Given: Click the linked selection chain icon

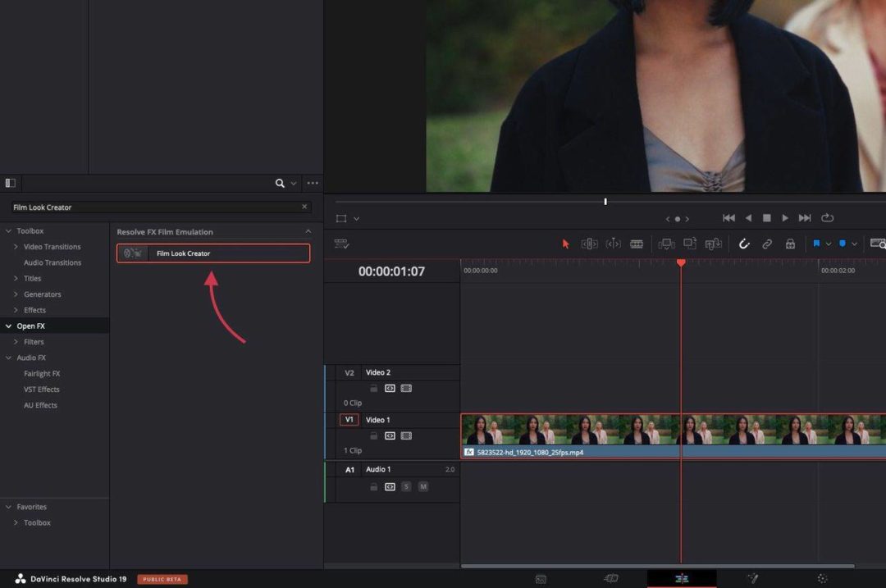Looking at the screenshot, I should click(766, 244).
